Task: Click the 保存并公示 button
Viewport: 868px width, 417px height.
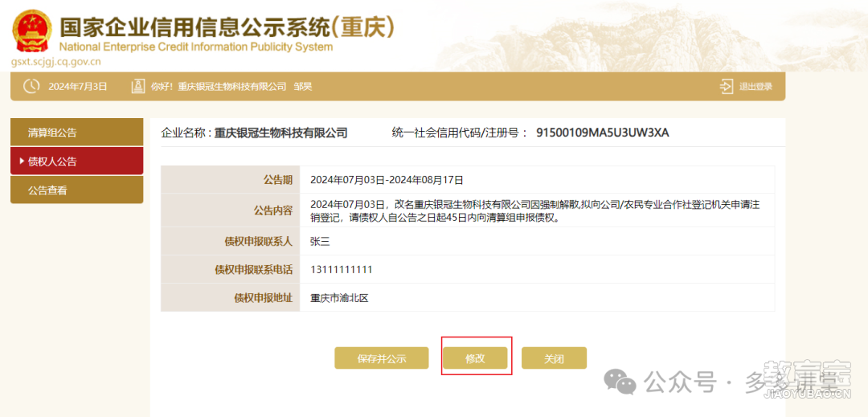Action: coord(382,358)
